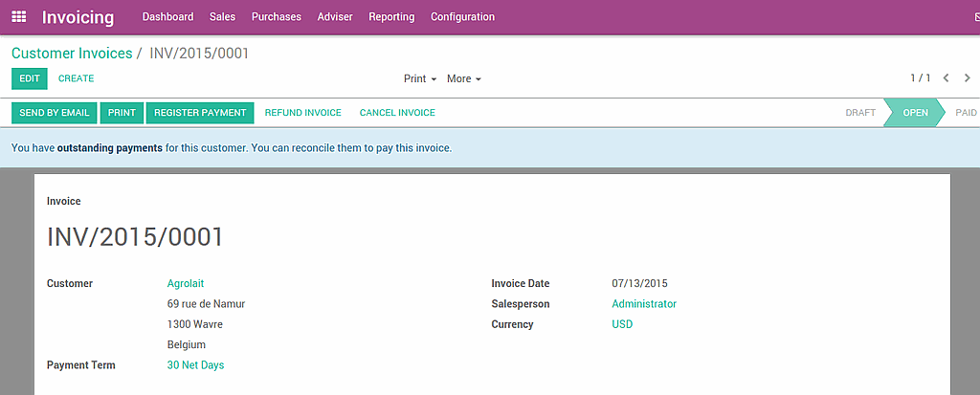Open the 30 Net Days payment term
980x395 pixels.
click(195, 365)
